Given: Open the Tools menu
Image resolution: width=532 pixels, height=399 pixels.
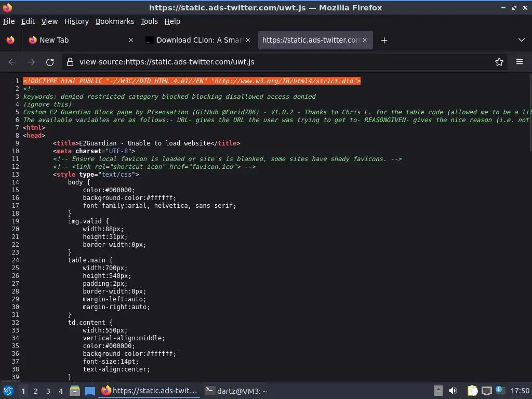Looking at the screenshot, I should click(x=149, y=21).
